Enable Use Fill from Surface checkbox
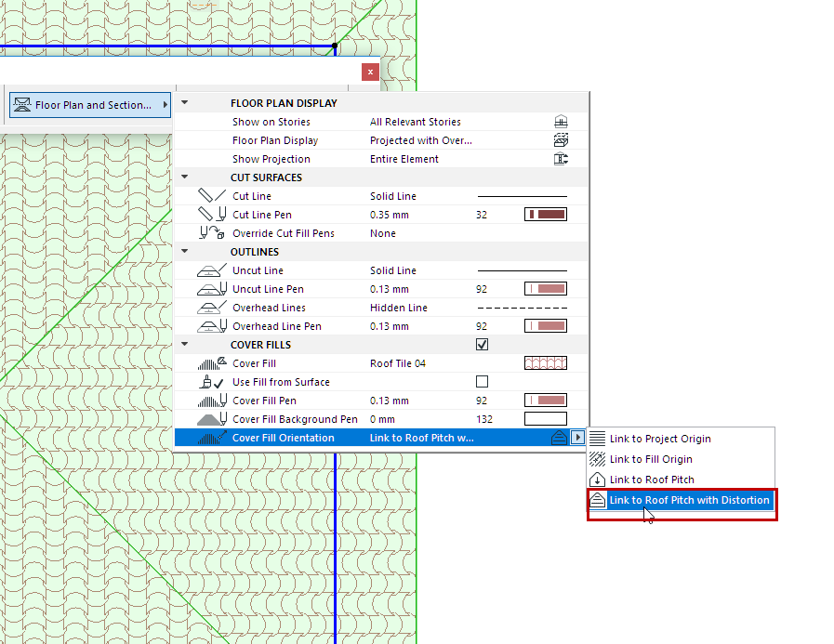Viewport: 834px width, 644px height. pos(482,382)
